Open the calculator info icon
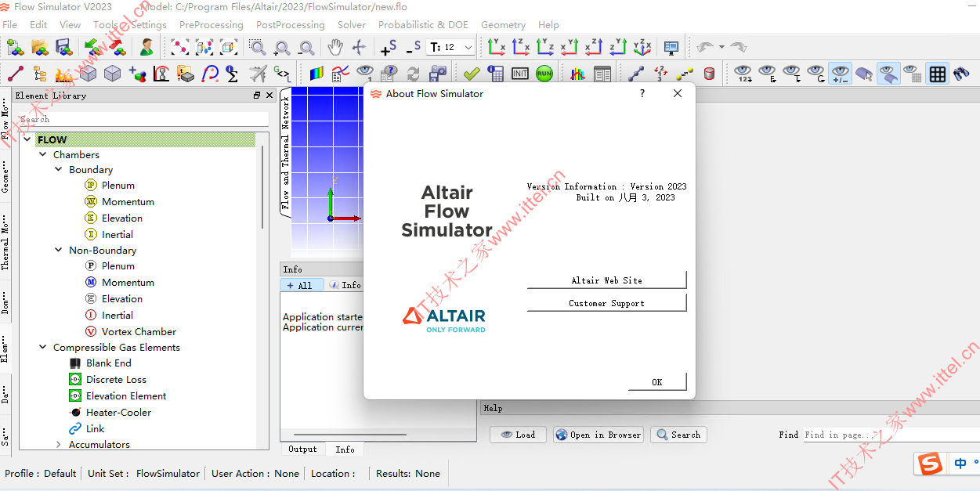This screenshot has height=491, width=980. click(x=495, y=74)
